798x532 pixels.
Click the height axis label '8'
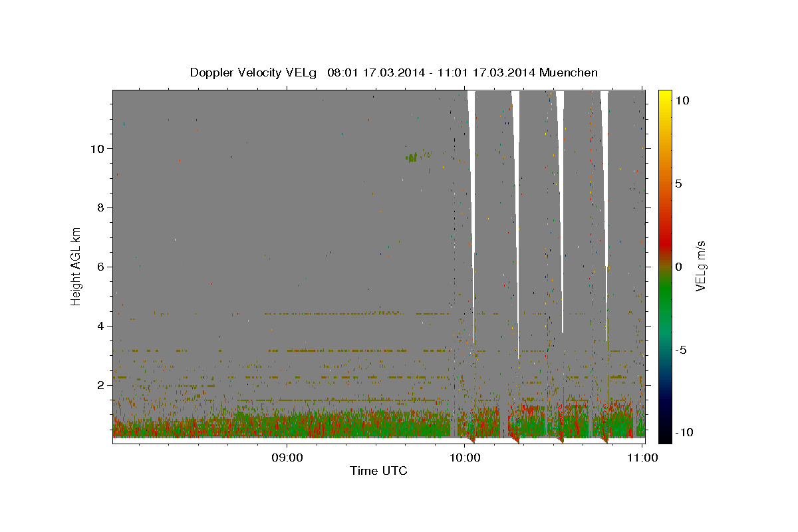[100, 207]
